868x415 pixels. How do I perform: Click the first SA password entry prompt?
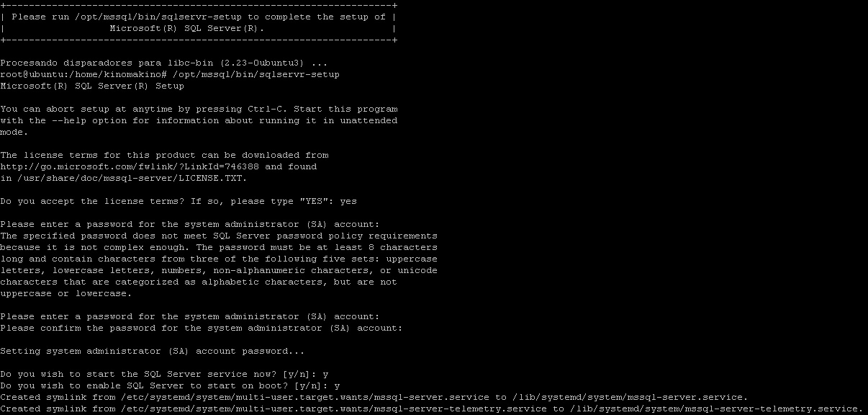190,224
